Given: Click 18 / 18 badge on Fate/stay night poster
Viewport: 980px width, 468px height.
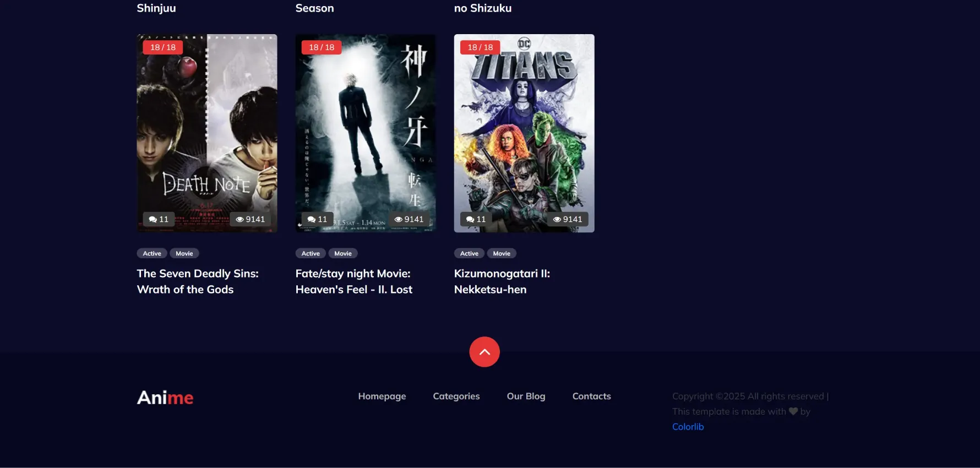Looking at the screenshot, I should coord(322,47).
